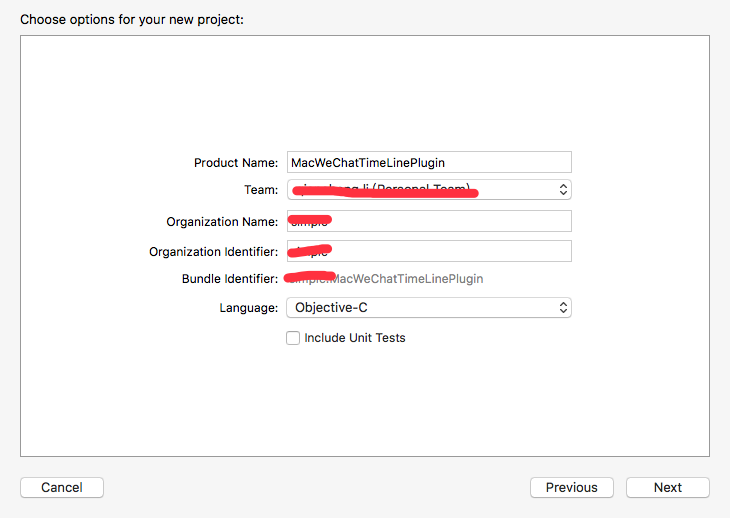Click the 'Choose options for your new project:' heading
The width and height of the screenshot is (730, 518).
point(132,20)
